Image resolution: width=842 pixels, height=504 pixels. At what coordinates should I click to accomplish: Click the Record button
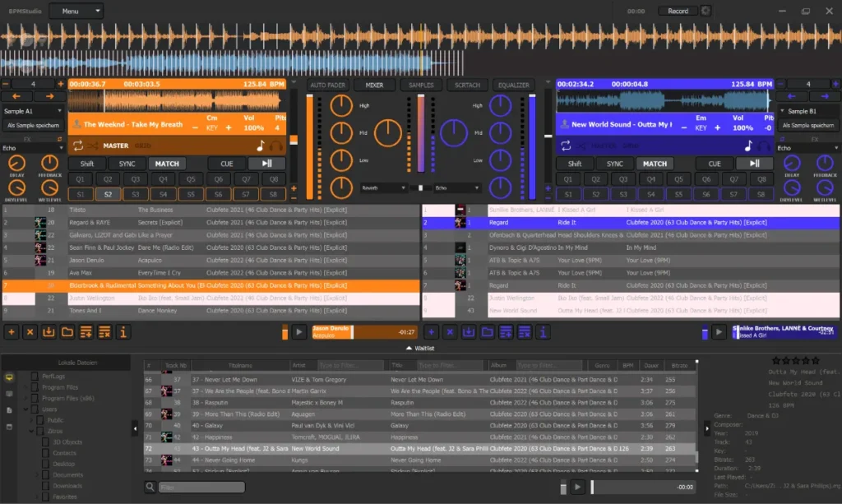[678, 11]
